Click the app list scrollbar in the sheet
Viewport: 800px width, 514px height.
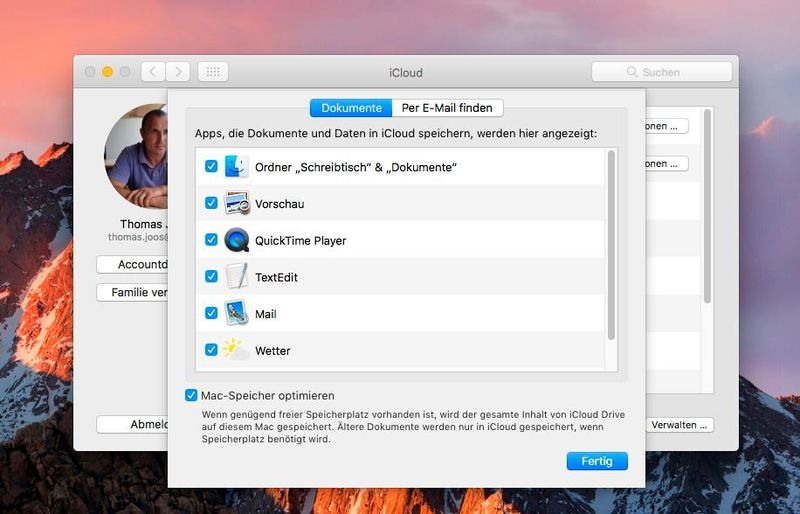[611, 245]
